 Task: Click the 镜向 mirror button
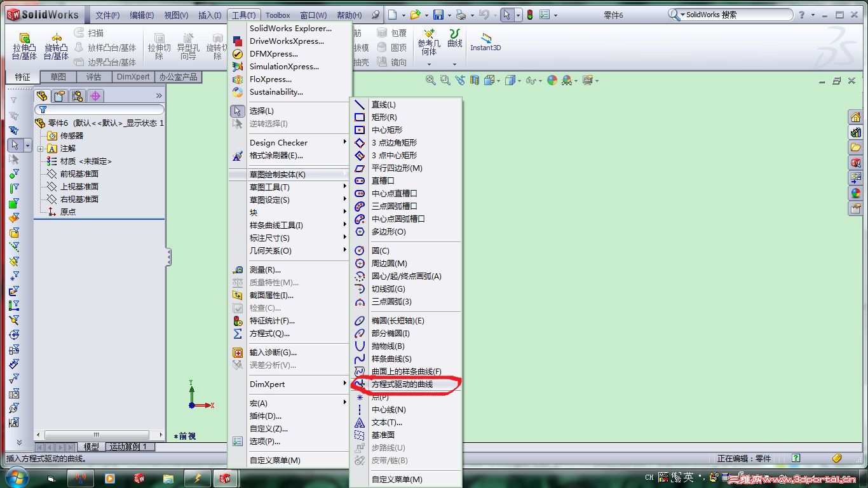click(392, 62)
